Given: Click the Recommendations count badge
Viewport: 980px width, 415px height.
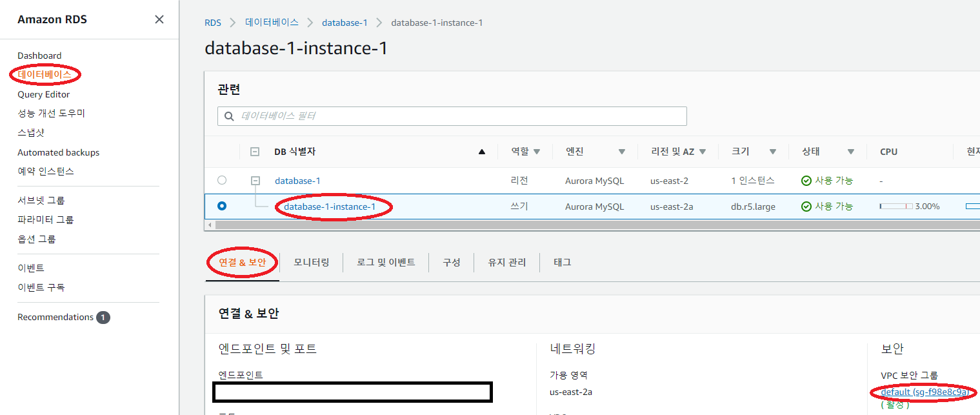Looking at the screenshot, I should click(x=103, y=318).
